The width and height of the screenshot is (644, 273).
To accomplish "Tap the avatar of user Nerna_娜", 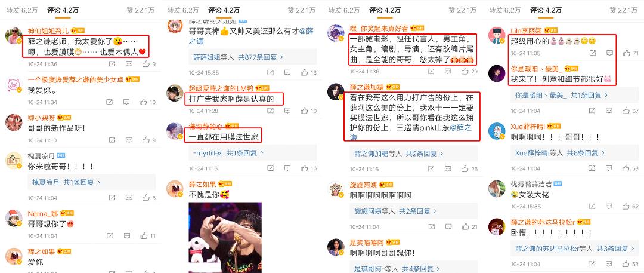I will [14, 218].
